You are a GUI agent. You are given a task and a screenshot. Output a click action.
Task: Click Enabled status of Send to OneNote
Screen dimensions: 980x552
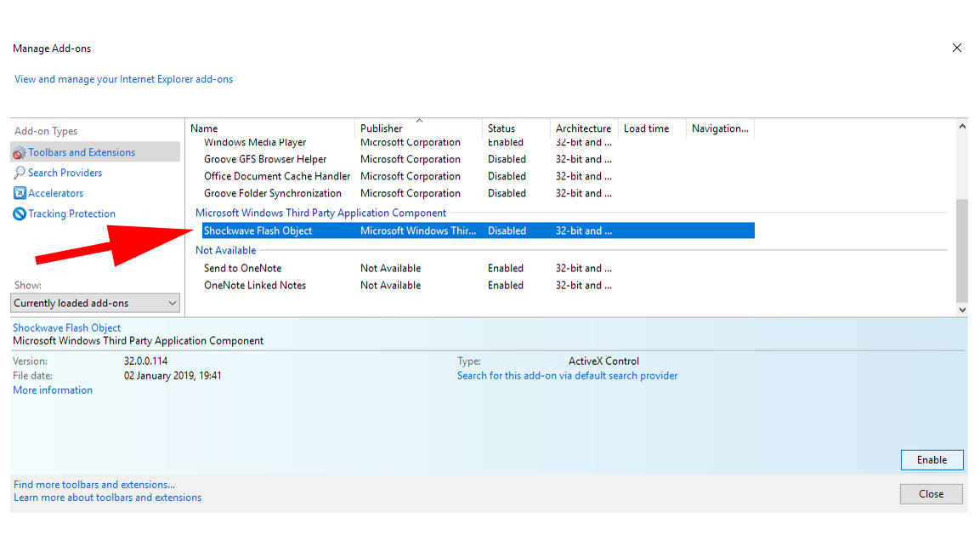tap(506, 268)
